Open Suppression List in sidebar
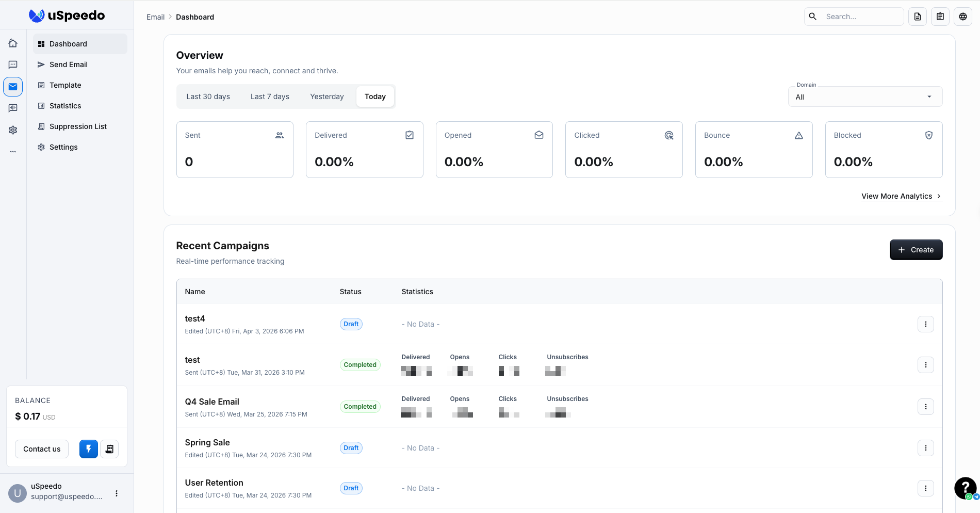 [80, 126]
